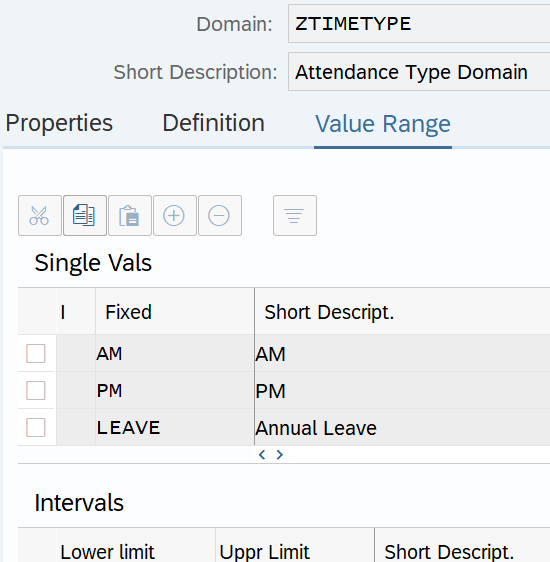The width and height of the screenshot is (550, 562).
Task: Click the right chevron under the table
Action: coord(280,455)
